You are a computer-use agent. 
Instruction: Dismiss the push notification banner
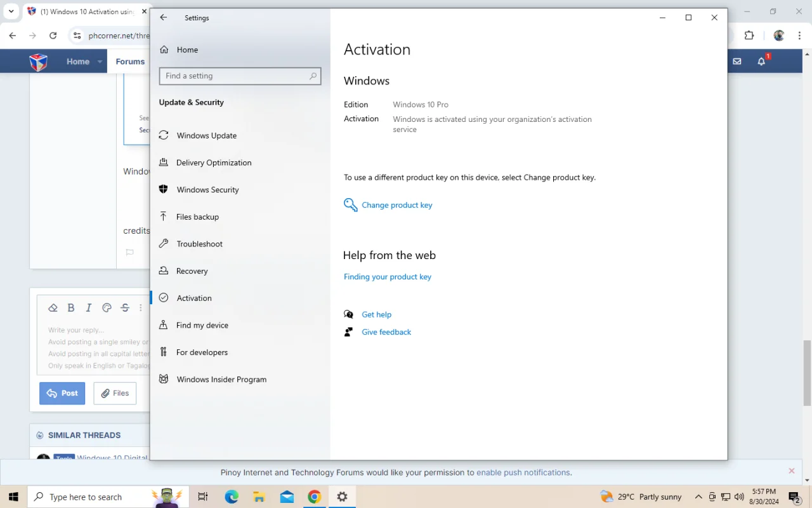pos(791,471)
